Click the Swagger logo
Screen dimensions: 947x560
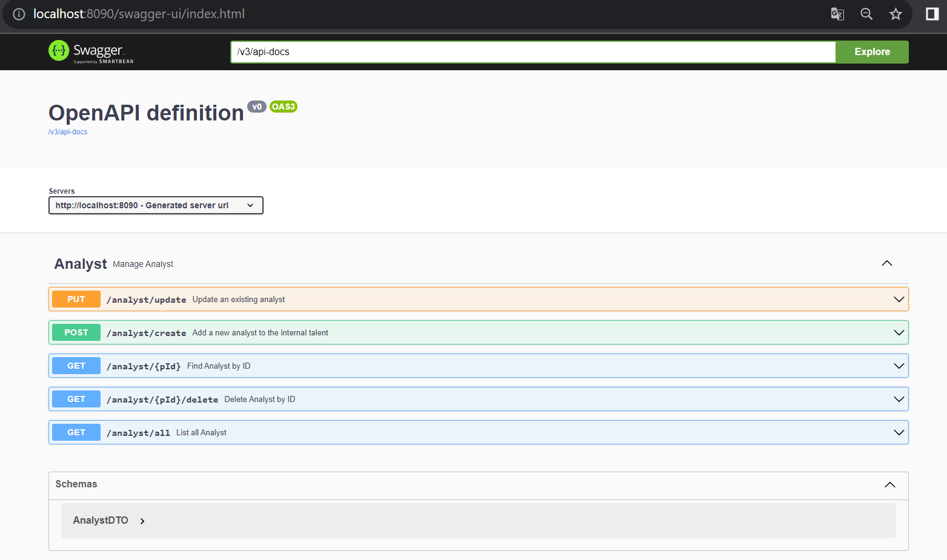tap(91, 51)
